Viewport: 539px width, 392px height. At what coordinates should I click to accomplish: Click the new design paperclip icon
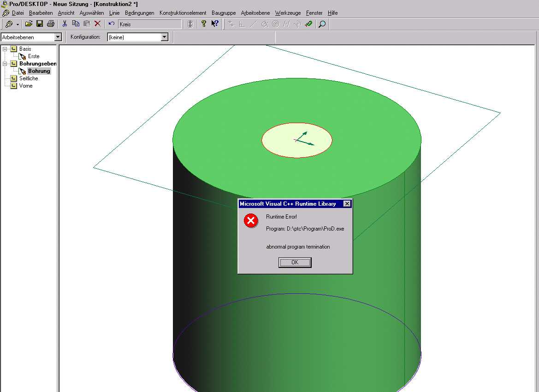coord(9,24)
